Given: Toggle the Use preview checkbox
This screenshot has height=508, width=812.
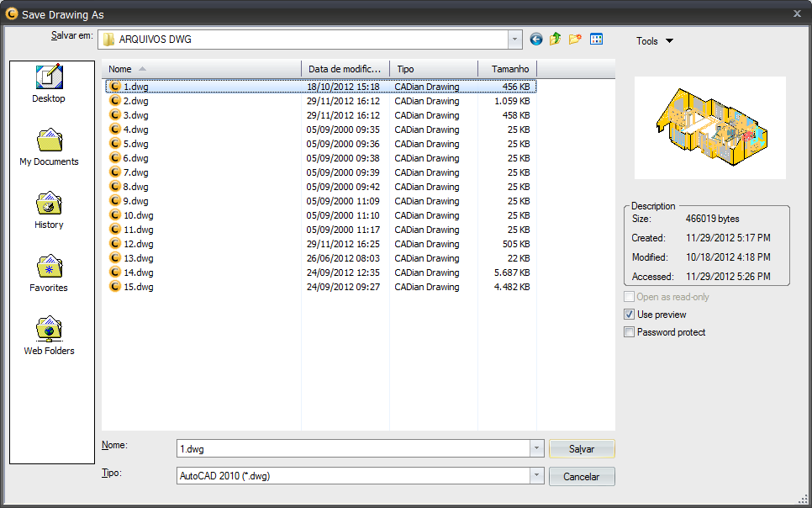Looking at the screenshot, I should [630, 315].
